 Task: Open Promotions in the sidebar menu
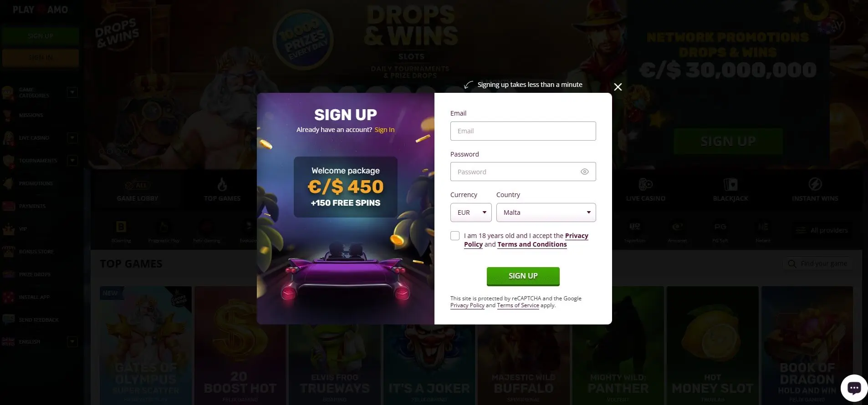coord(36,183)
